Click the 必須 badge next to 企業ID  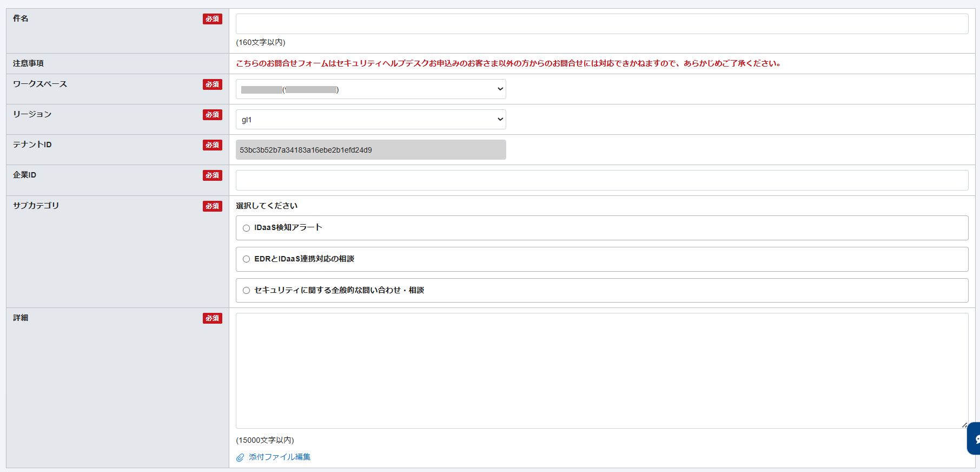tap(213, 175)
